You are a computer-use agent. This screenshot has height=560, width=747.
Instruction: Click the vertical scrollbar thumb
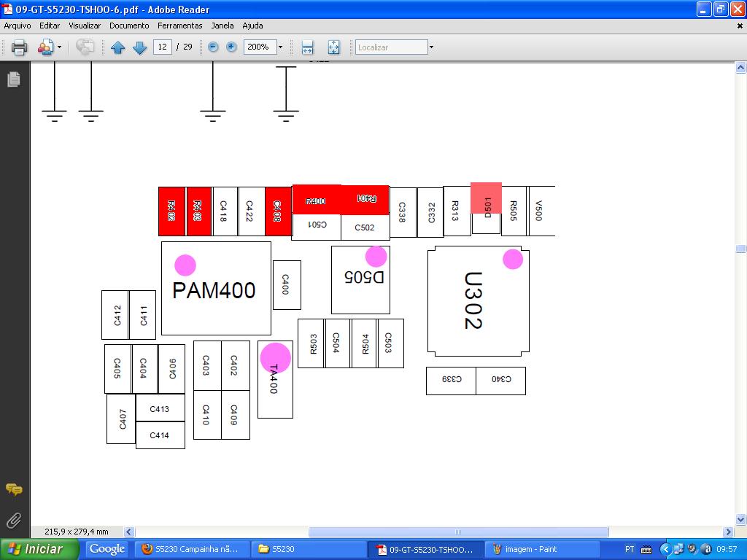pos(740,249)
